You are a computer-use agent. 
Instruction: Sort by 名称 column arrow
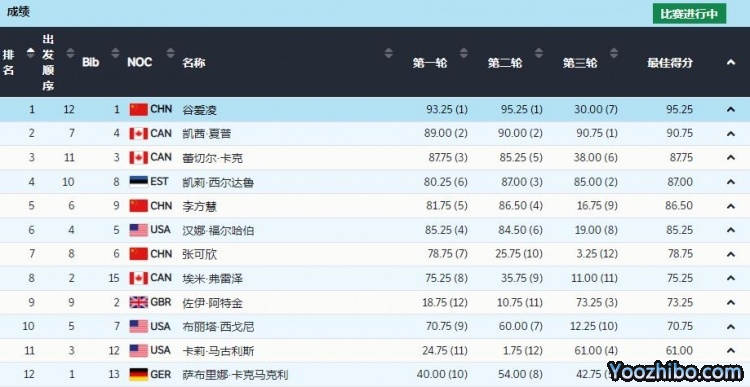(x=388, y=53)
